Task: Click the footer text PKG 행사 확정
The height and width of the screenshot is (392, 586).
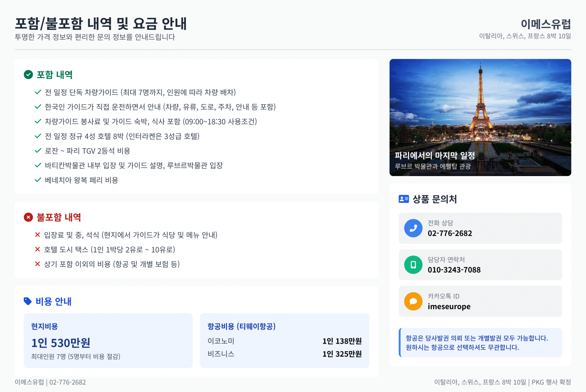Action: (x=551, y=382)
